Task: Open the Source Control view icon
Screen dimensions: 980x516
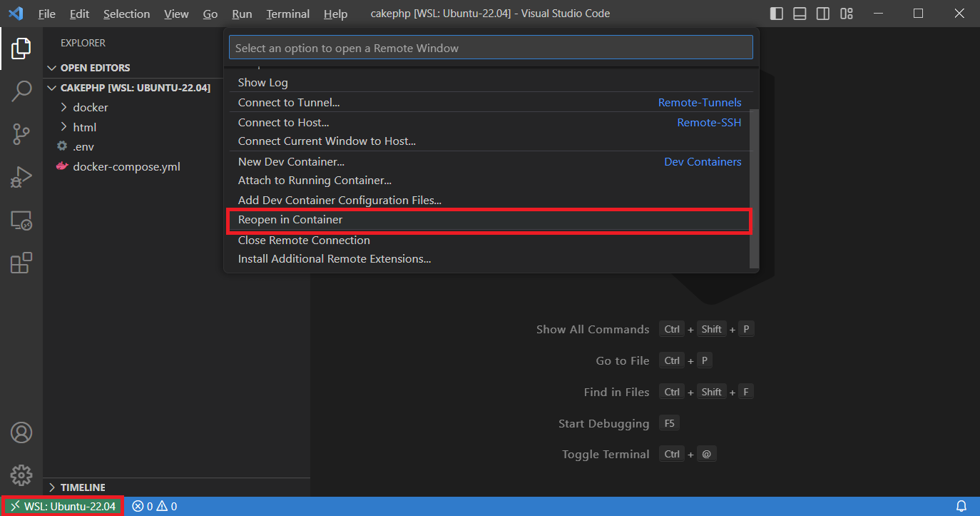Action: (21, 133)
